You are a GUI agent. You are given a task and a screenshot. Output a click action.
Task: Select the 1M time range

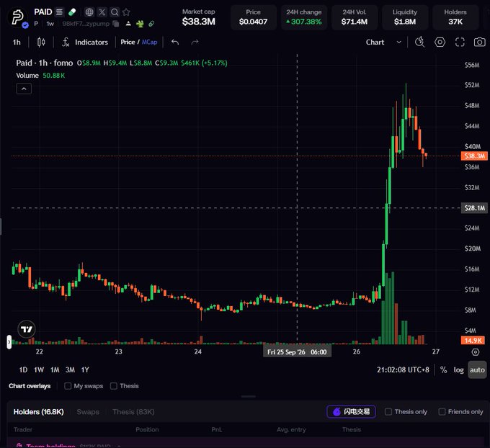coord(55,370)
